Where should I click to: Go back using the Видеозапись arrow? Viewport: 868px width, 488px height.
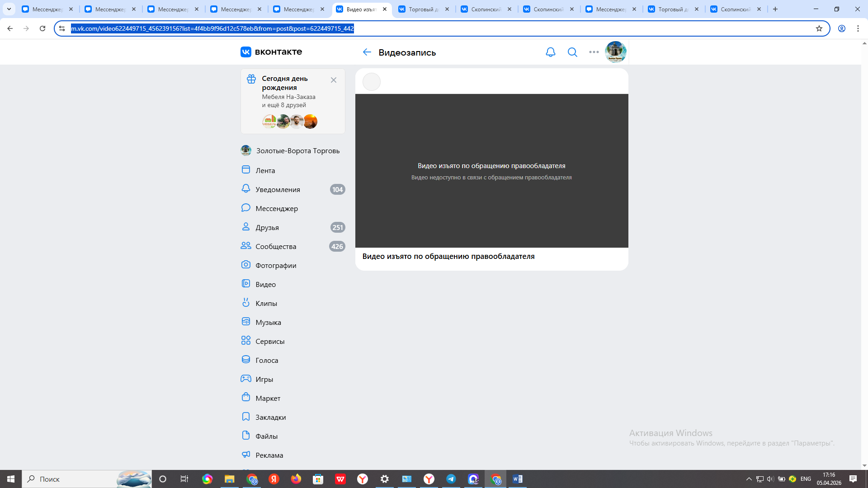tap(367, 52)
